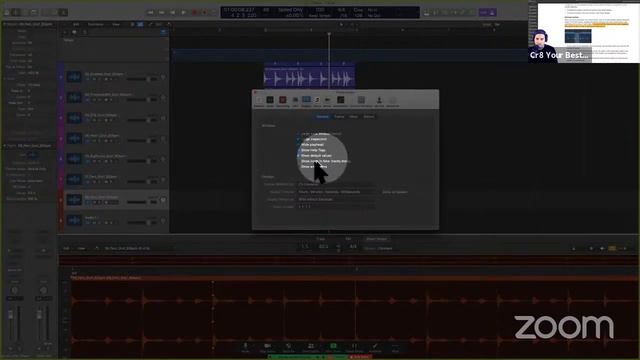Toggle Show animations checkbox
The width and height of the screenshot is (640, 360).
point(299,167)
